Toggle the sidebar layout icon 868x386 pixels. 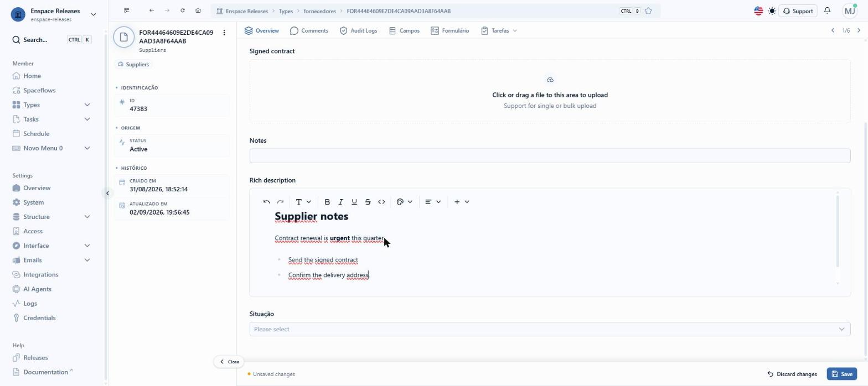(127, 11)
